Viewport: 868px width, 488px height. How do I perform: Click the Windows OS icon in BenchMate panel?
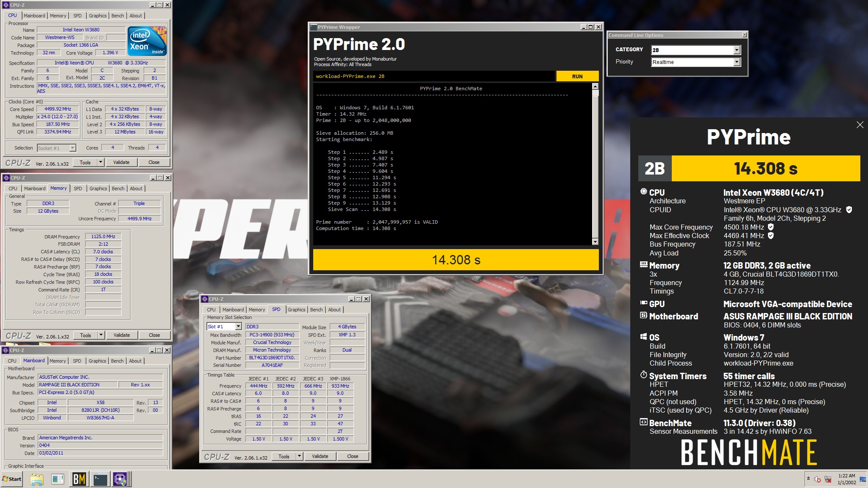[x=643, y=337]
